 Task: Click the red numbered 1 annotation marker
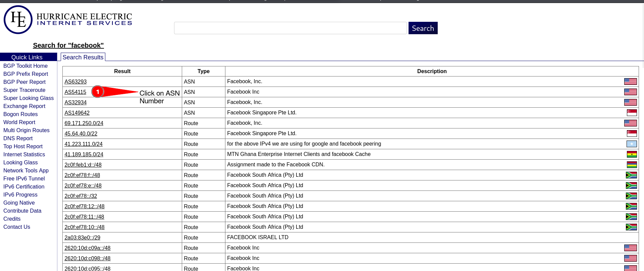tap(98, 92)
